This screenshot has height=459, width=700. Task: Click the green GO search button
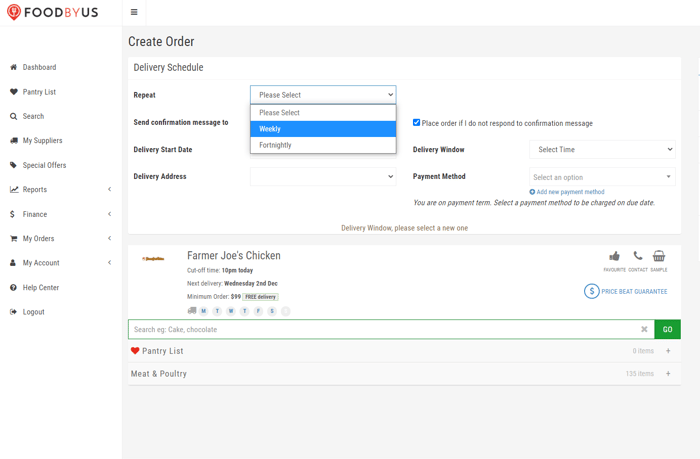[x=667, y=329]
